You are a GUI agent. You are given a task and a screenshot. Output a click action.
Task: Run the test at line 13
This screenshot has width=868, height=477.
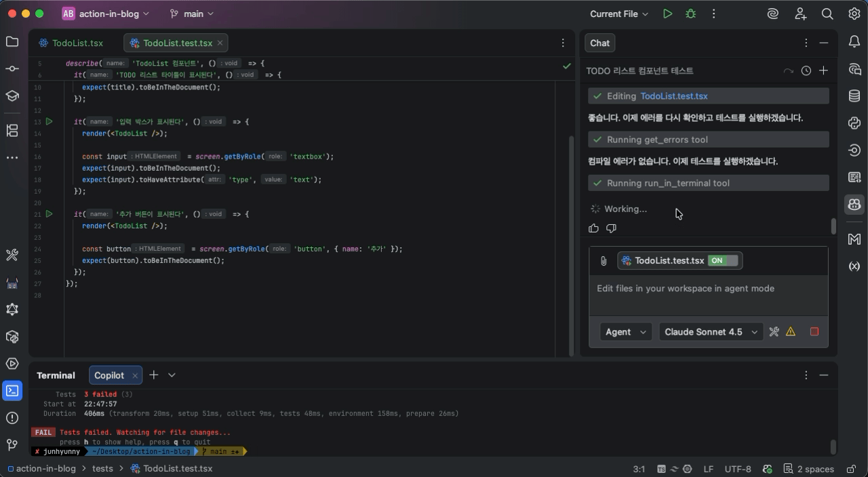[49, 122]
